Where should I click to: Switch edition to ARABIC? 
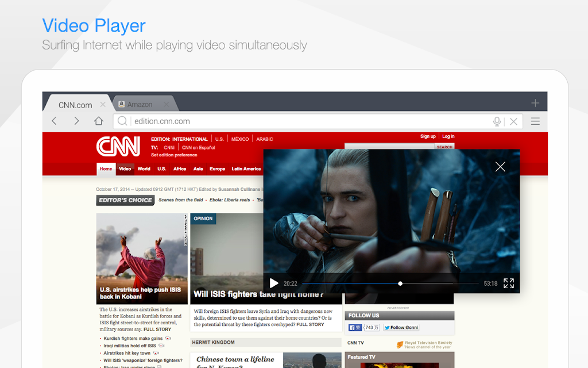[x=264, y=139]
